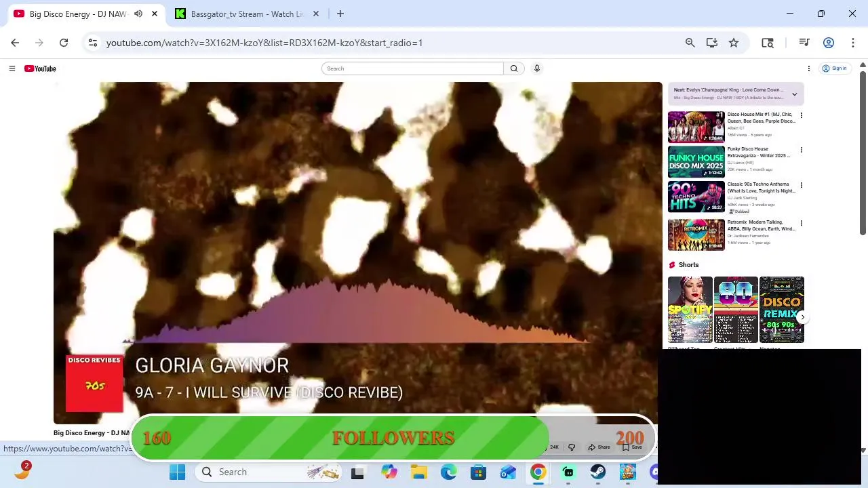Screen dimensions: 868x488
Task: Open Task View from taskbar
Action: click(x=357, y=472)
